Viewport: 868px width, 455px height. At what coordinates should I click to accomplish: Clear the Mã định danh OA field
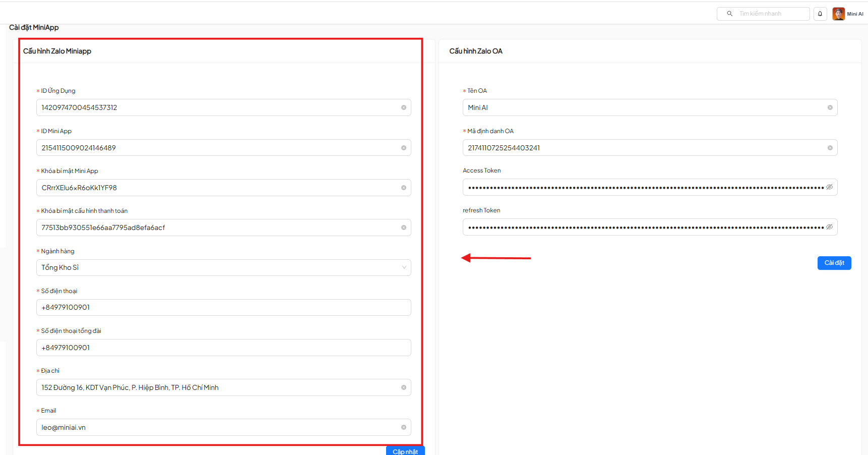(830, 148)
